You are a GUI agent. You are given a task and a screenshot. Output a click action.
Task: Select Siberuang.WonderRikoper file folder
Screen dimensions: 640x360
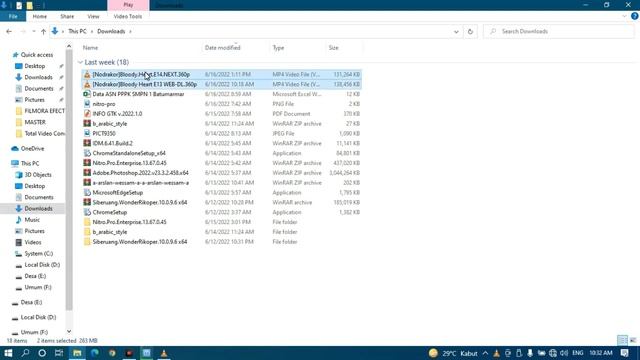[x=140, y=242]
